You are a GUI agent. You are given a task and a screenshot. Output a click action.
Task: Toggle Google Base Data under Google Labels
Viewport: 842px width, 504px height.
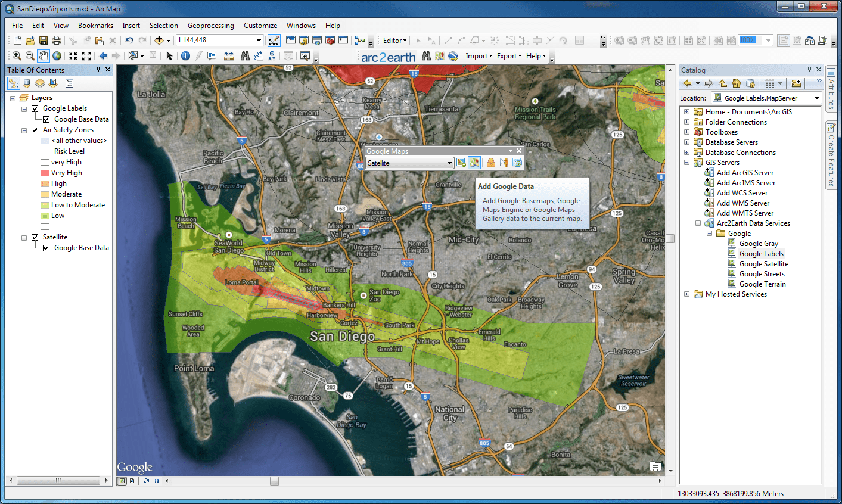(46, 119)
